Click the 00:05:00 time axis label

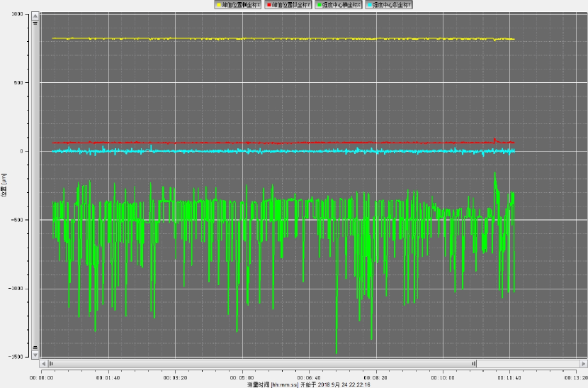(x=242, y=378)
